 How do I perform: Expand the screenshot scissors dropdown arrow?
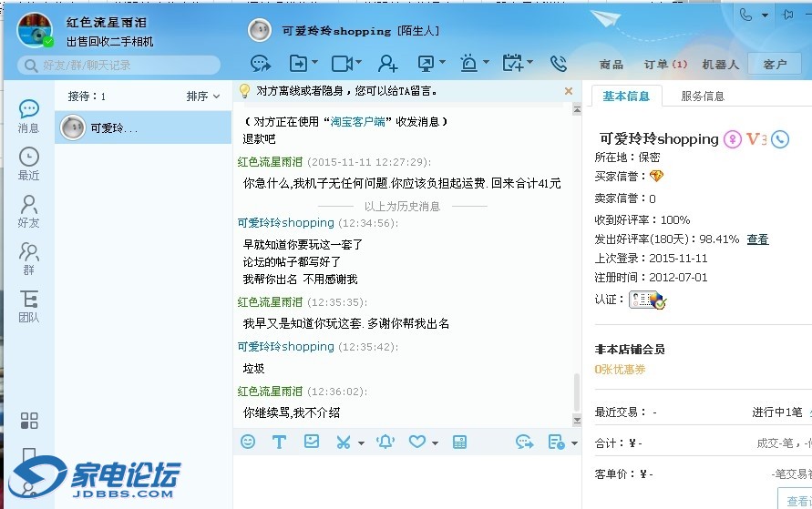(361, 443)
